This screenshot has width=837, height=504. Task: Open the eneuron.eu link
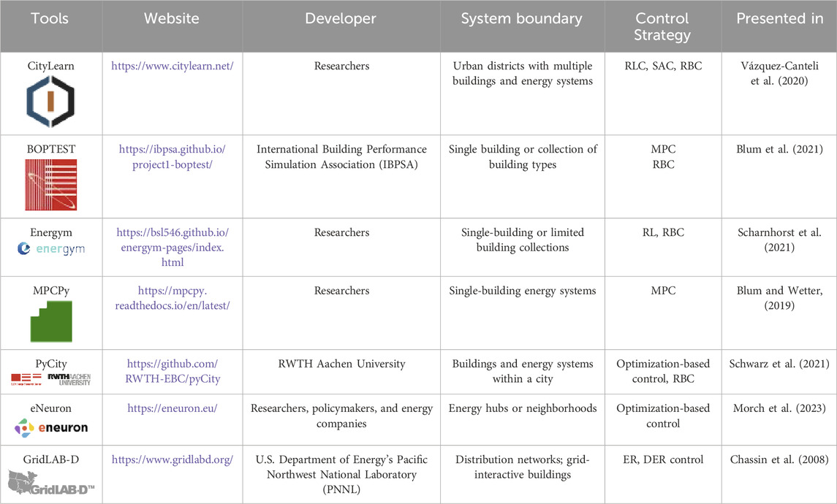[x=173, y=408]
